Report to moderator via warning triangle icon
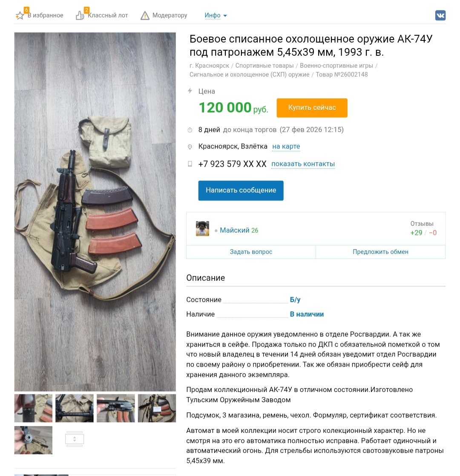This screenshot has width=460, height=476. [145, 15]
